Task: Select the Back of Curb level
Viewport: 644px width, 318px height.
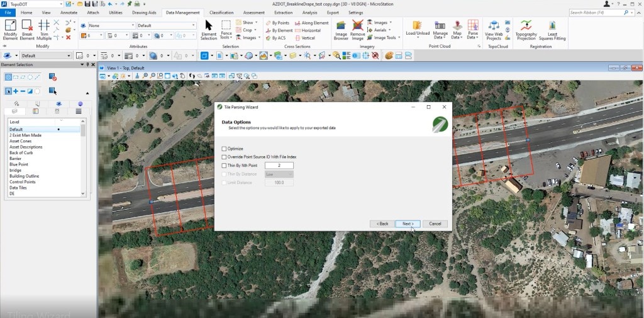Action: (x=21, y=153)
